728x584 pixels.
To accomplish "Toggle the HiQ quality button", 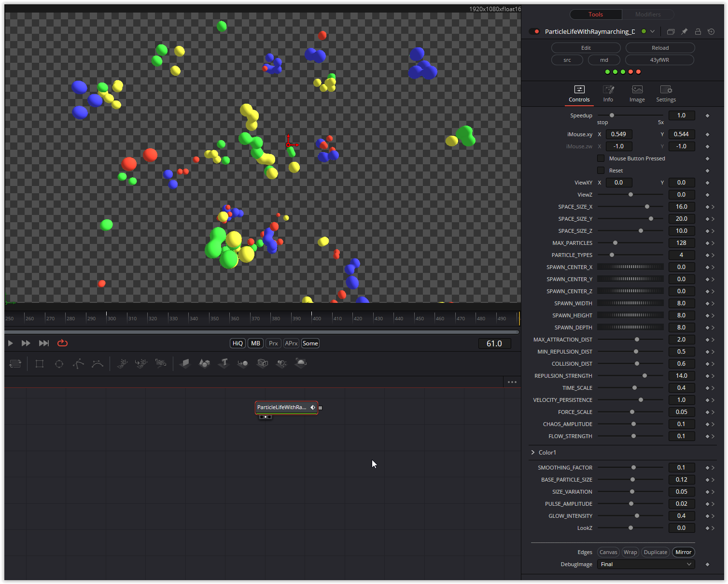I will [238, 343].
